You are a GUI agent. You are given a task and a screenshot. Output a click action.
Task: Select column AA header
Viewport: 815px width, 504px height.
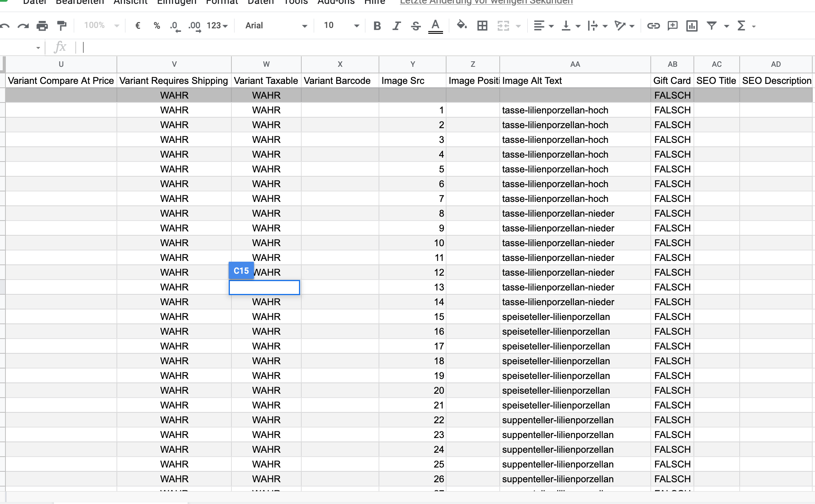tap(575, 64)
